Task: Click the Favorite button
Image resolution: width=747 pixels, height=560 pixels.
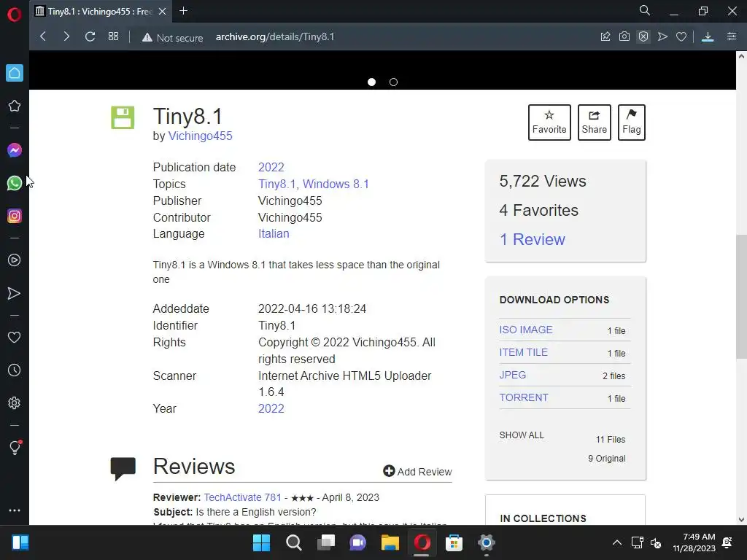Action: click(x=549, y=122)
